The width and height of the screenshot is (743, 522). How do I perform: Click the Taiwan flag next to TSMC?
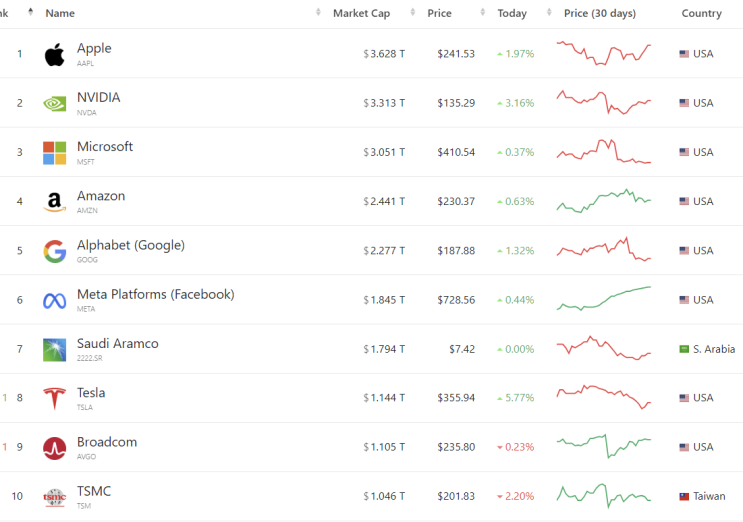point(684,496)
